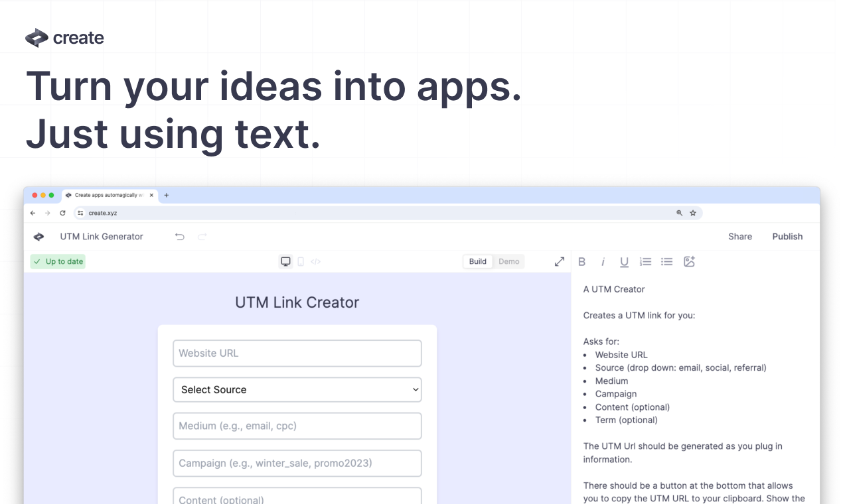This screenshot has width=843, height=504.
Task: Click the Share link
Action: click(740, 236)
